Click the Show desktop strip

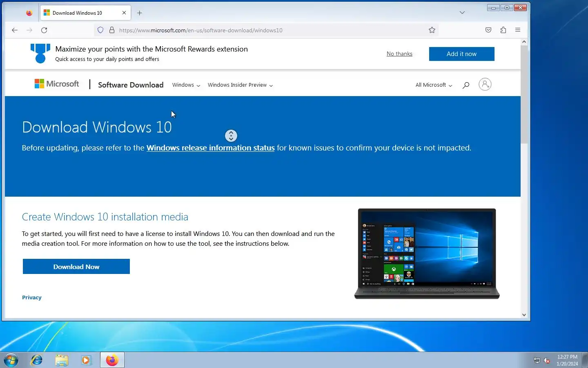[585, 360]
